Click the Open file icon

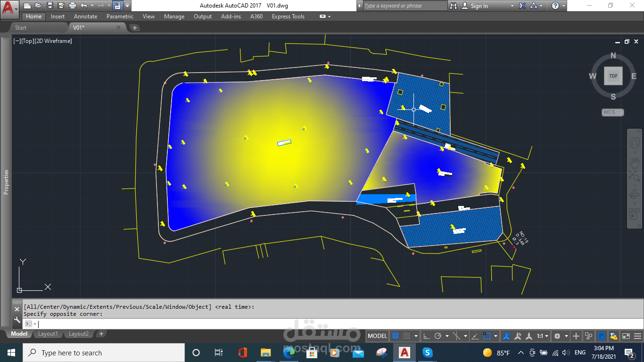[38, 6]
